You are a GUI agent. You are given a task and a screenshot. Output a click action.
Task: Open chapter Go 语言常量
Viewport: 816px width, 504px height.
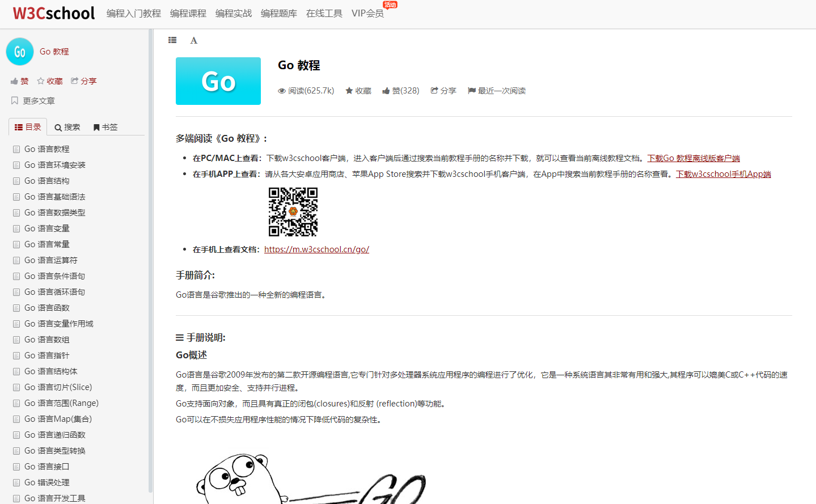(x=47, y=244)
